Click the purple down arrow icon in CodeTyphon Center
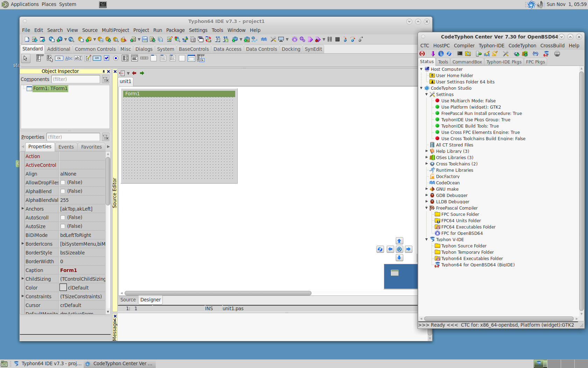The height and width of the screenshot is (368, 588). tap(433, 54)
